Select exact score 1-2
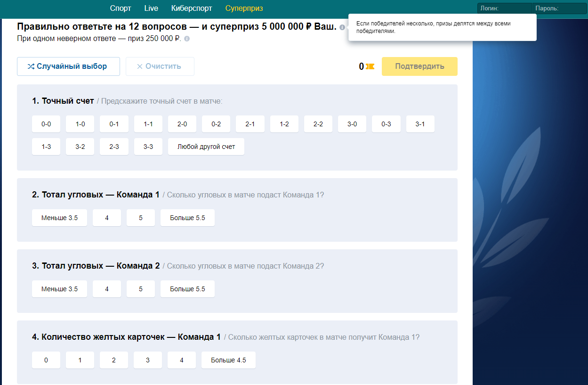This screenshot has width=588, height=385. point(284,124)
